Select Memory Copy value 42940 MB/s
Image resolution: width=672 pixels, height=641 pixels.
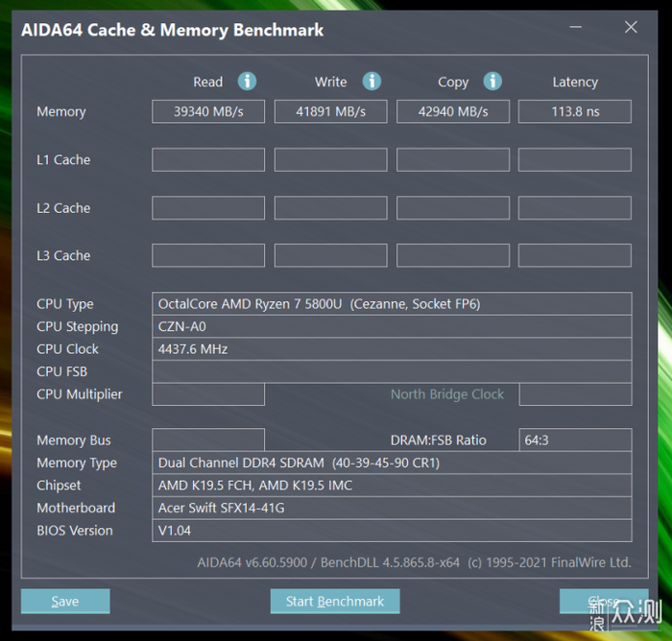tap(453, 111)
